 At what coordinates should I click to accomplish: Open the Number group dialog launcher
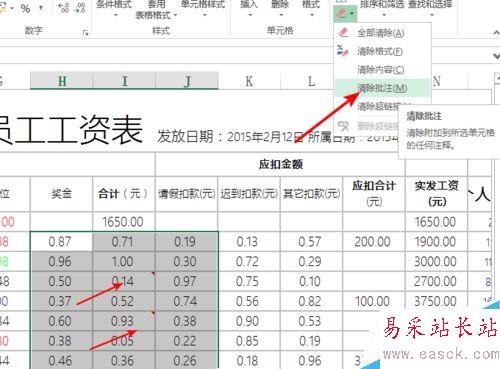point(86,32)
